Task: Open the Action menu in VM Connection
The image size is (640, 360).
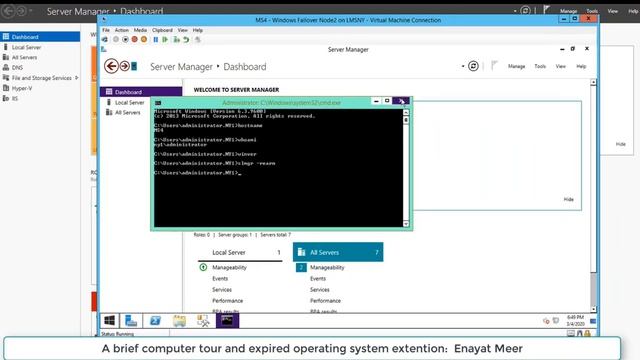Action: [122, 30]
